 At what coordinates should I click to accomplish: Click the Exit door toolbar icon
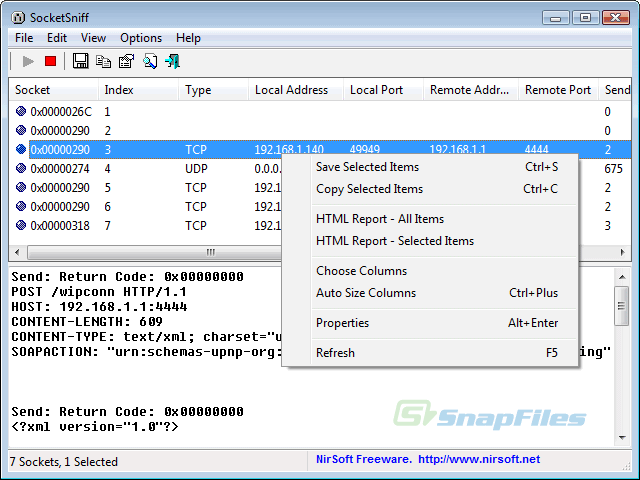[172, 61]
